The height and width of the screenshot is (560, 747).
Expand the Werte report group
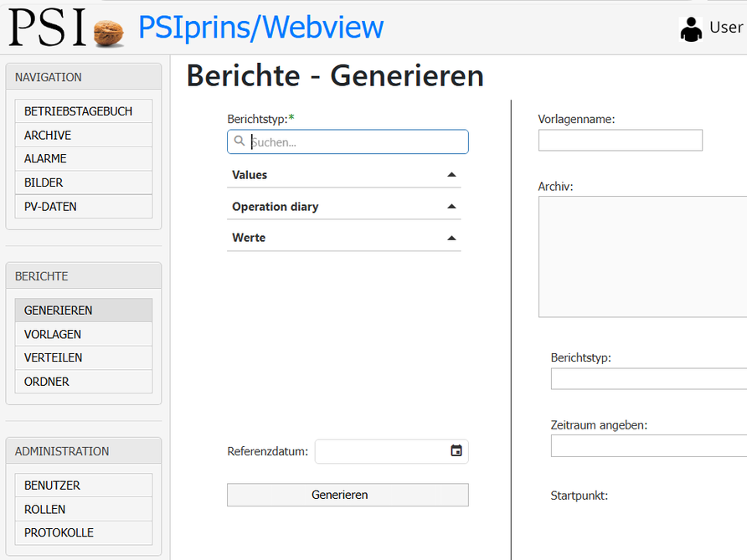[x=343, y=238]
